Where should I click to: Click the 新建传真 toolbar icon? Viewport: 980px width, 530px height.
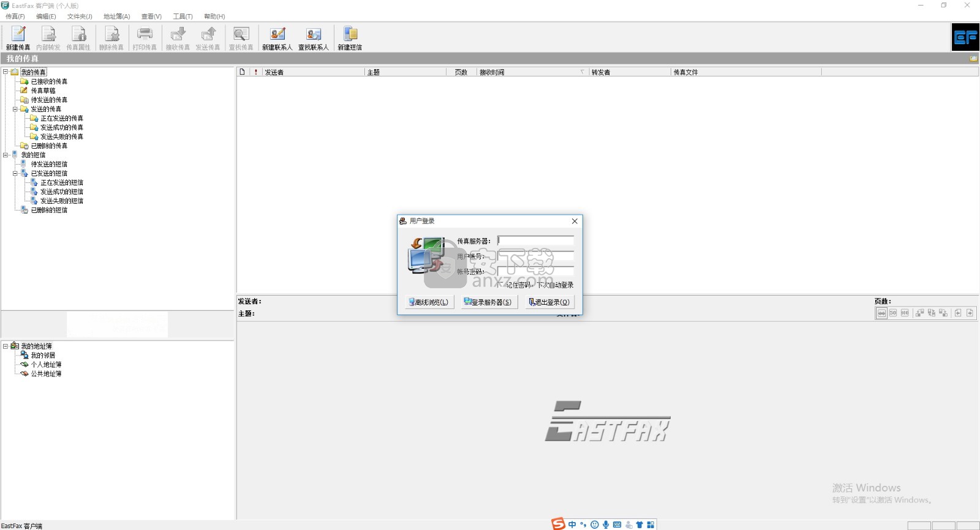18,38
